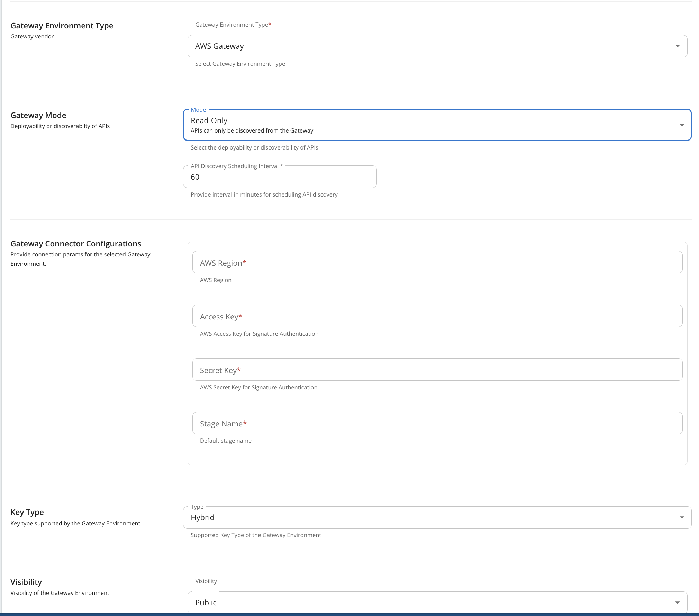Open Key Type dropdown arrow icon
The image size is (699, 616).
point(682,518)
